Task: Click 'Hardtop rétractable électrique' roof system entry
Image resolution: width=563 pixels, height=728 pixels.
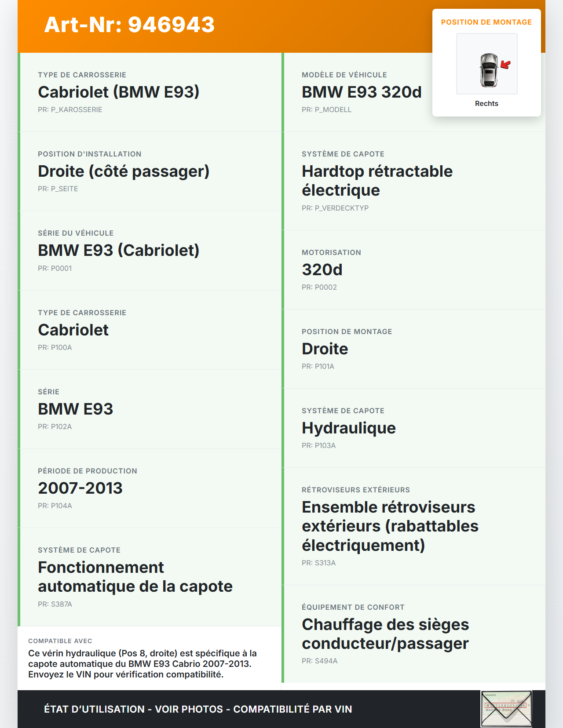Action: (x=377, y=180)
